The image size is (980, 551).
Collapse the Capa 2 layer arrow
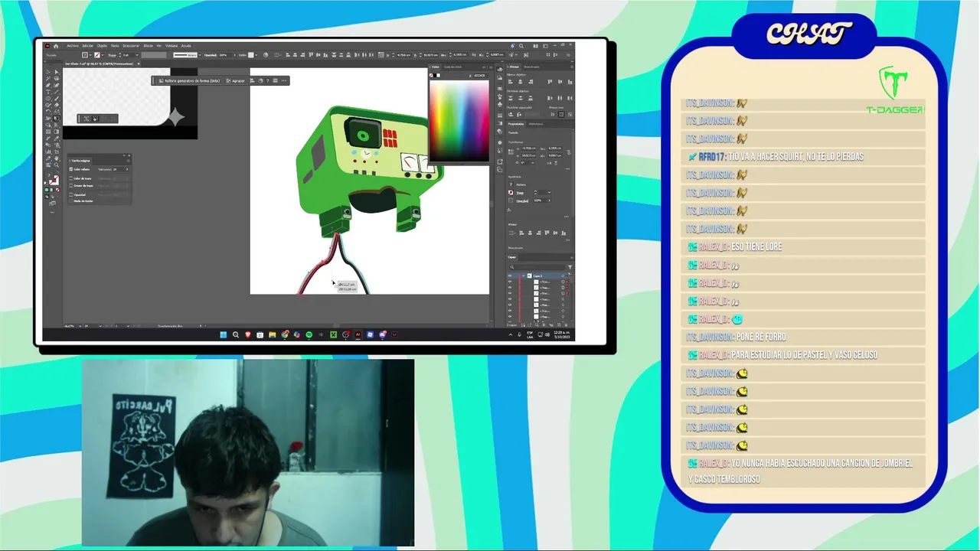[524, 276]
